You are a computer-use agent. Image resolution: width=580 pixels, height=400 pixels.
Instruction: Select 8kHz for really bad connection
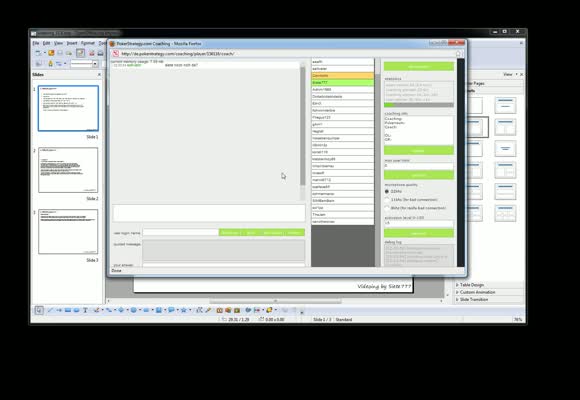(387, 208)
